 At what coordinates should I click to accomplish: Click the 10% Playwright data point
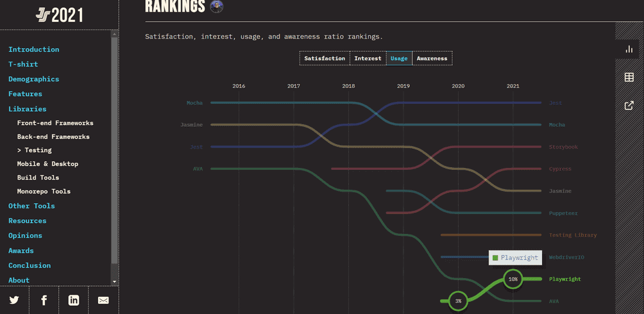(513, 279)
